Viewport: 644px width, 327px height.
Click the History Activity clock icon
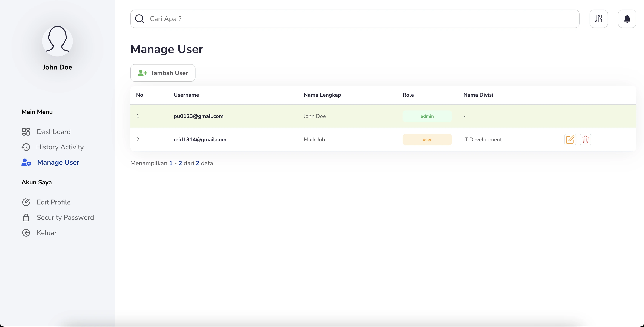(x=26, y=147)
